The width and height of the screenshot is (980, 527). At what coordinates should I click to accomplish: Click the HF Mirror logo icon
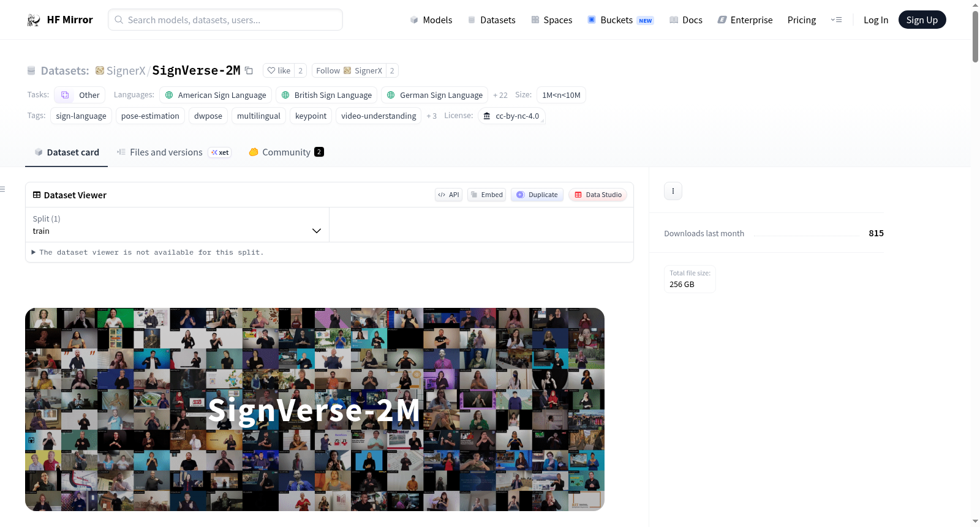point(34,20)
